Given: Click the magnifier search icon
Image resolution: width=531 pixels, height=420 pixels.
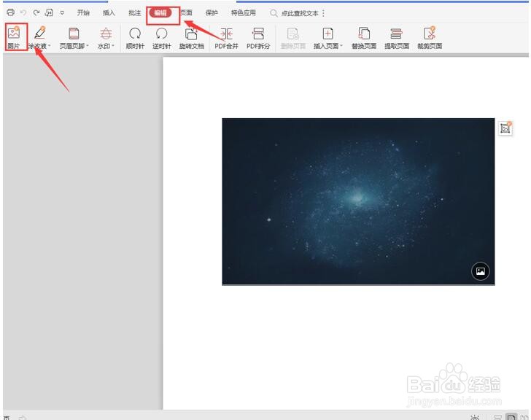Looking at the screenshot, I should [274, 13].
